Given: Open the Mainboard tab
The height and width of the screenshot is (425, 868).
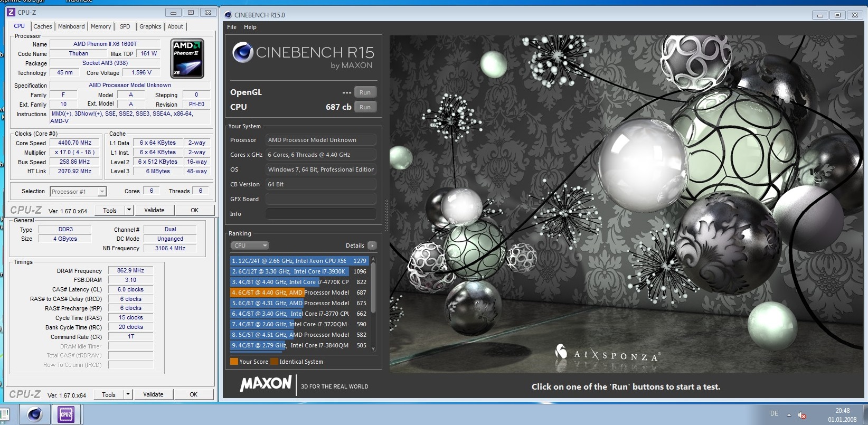Looking at the screenshot, I should pos(71,26).
